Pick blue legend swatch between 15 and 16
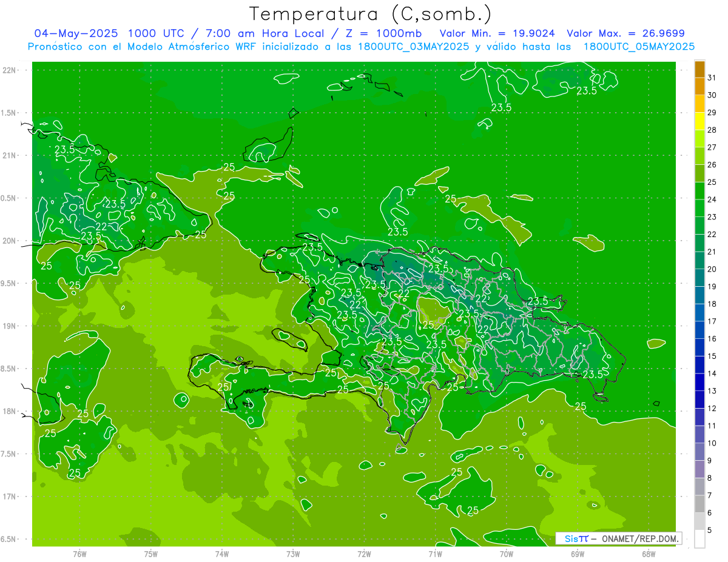 coord(699,347)
